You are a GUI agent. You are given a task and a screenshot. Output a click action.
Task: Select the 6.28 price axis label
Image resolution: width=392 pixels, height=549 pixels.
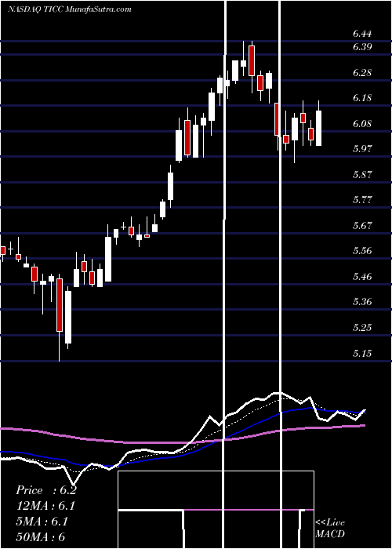(362, 73)
